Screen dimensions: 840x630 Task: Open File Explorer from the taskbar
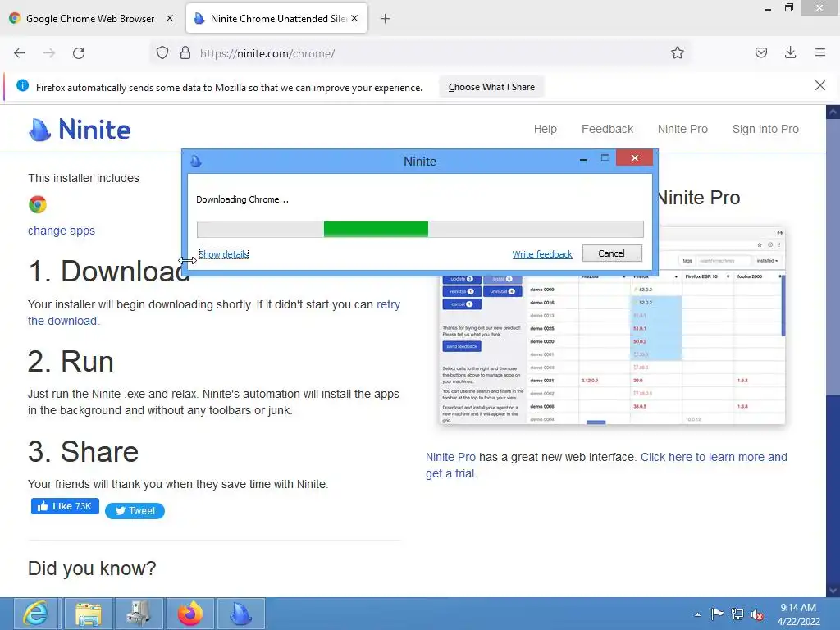point(89,614)
